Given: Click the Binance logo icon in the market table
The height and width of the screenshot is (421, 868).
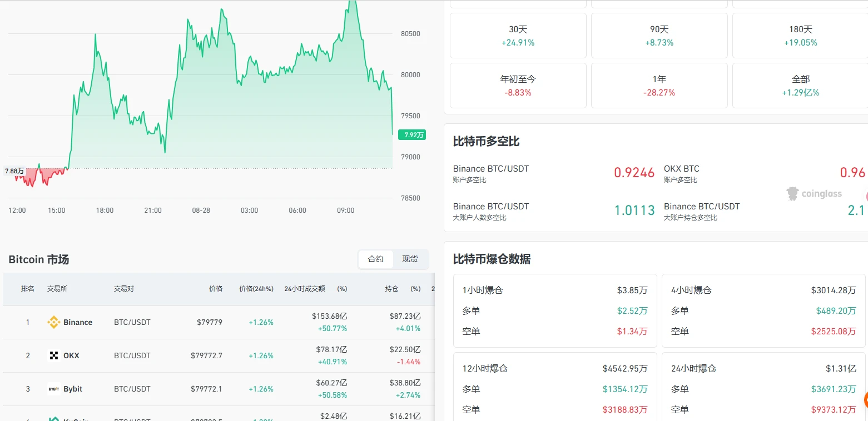Looking at the screenshot, I should click(53, 322).
